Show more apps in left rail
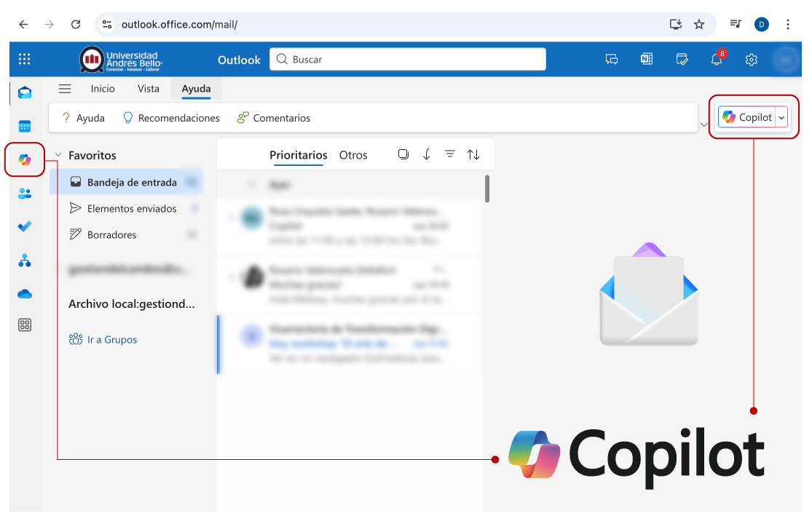Image resolution: width=812 pixels, height=521 pixels. pyautogui.click(x=24, y=325)
